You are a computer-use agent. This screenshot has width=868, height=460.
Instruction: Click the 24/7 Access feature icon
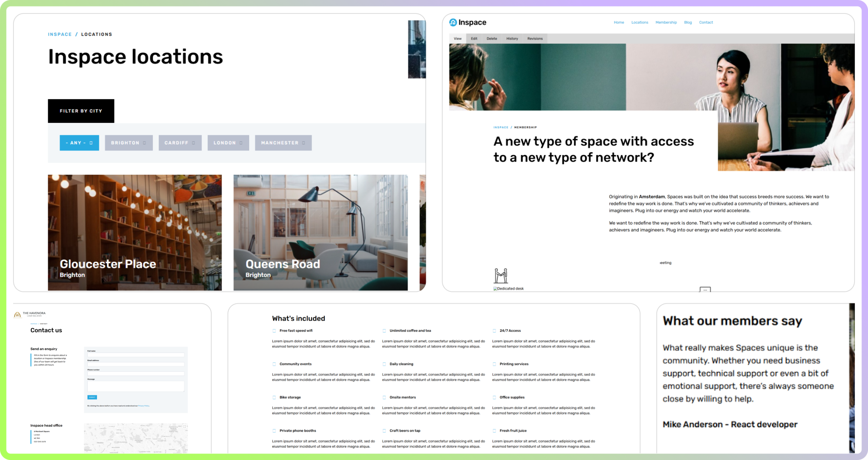[494, 331]
